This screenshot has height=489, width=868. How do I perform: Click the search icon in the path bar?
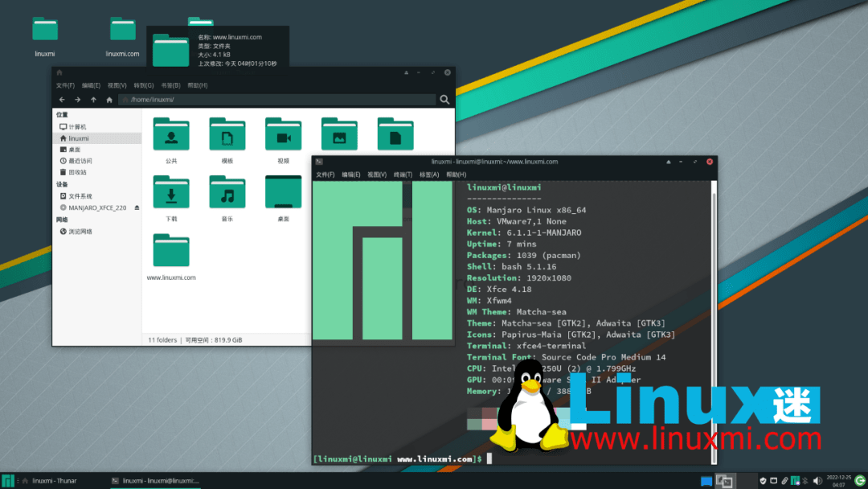444,100
